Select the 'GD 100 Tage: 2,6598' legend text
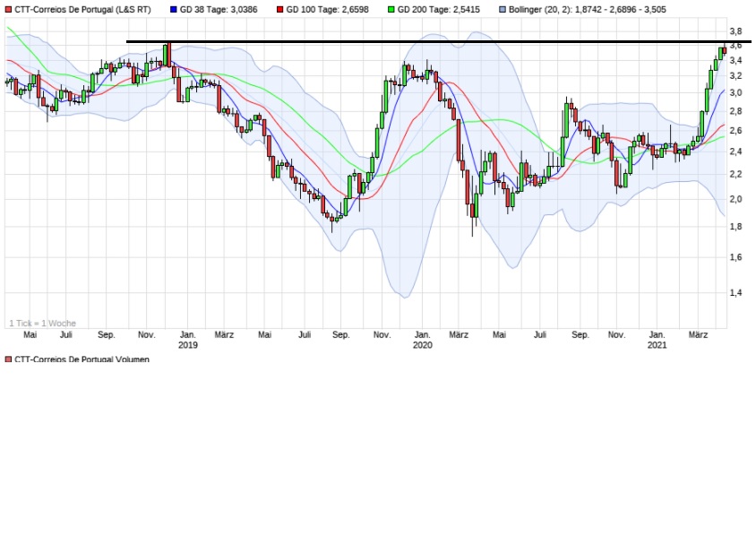 (x=327, y=10)
